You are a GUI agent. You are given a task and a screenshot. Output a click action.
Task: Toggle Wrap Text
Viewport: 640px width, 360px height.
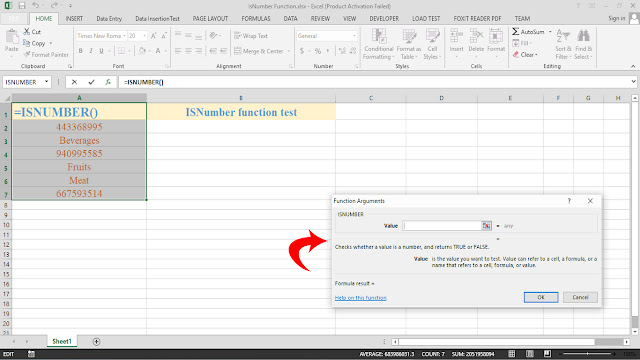tap(251, 36)
